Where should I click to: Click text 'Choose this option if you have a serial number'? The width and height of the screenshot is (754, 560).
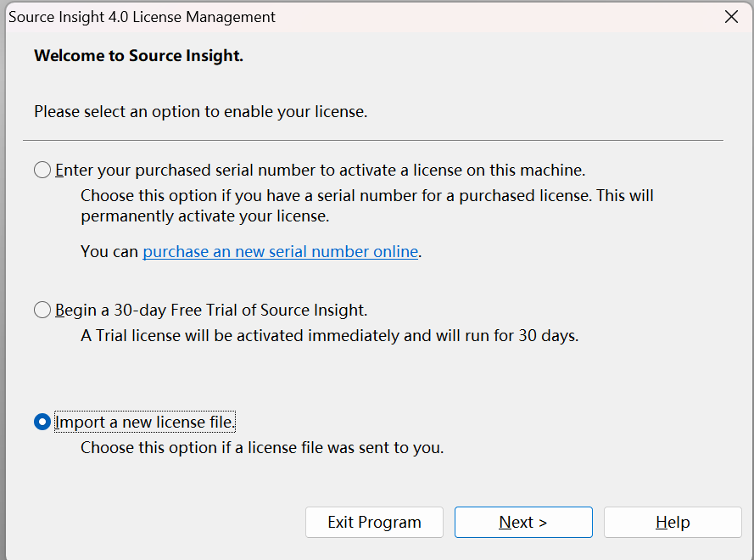pos(249,196)
